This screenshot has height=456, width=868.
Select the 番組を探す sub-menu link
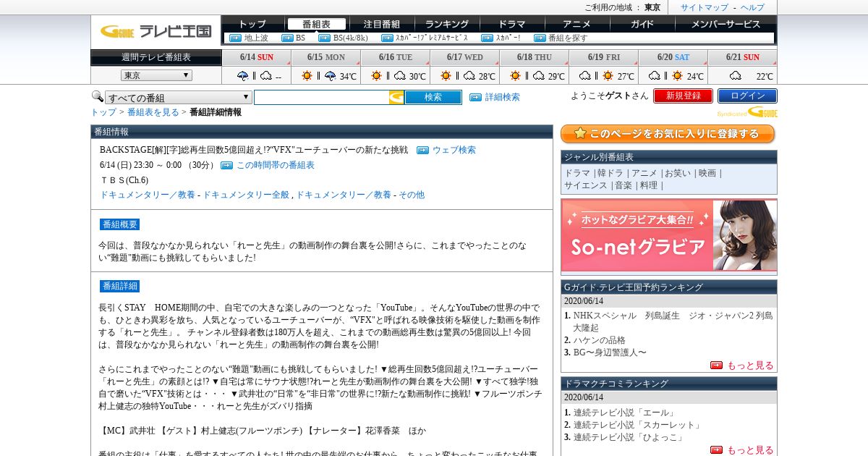(x=568, y=38)
